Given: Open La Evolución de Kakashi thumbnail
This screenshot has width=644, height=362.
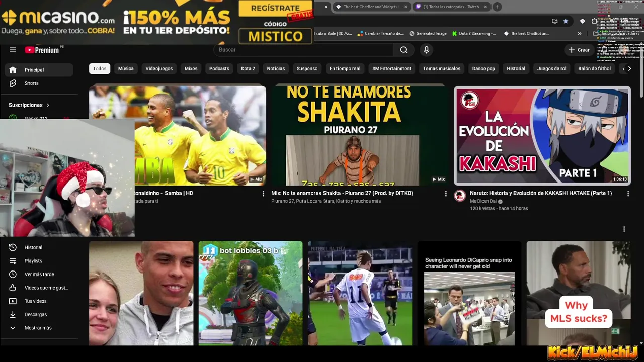Looking at the screenshot, I should [542, 136].
